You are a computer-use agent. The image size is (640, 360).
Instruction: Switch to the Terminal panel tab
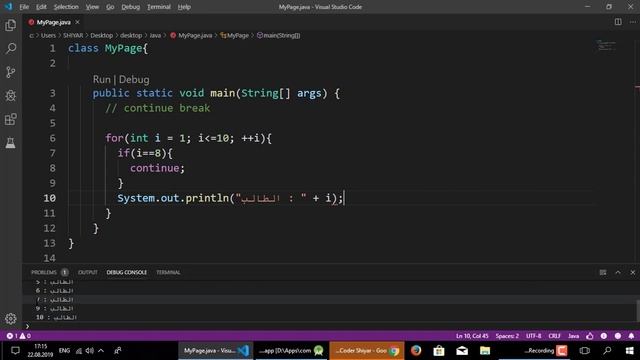coord(168,272)
